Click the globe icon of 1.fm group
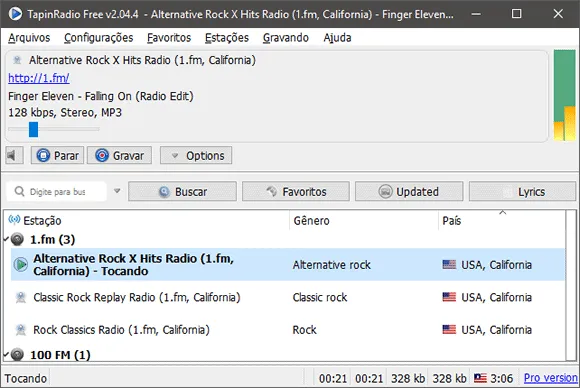Viewport: 580px width, 388px height. 17,239
